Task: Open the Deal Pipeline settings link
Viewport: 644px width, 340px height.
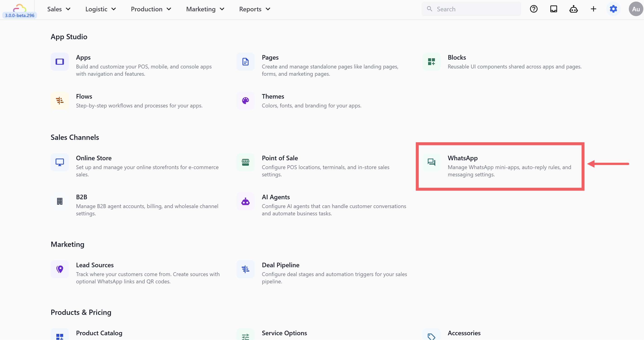Action: 280,265
